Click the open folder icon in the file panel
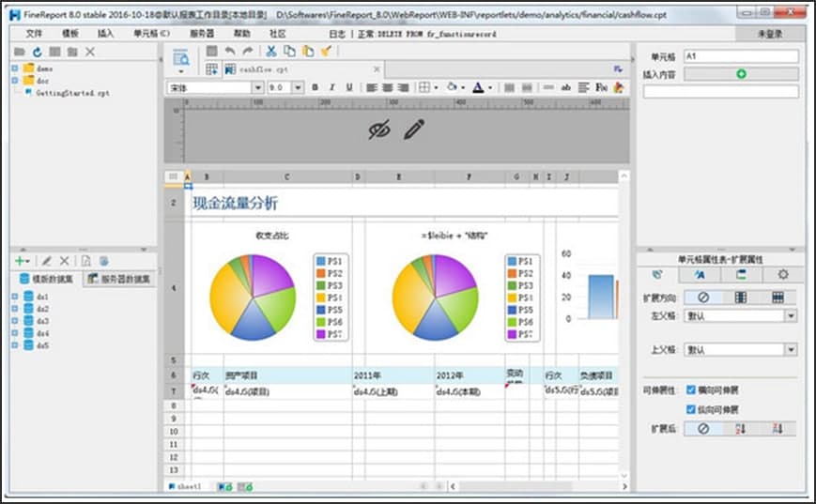 click(x=20, y=52)
